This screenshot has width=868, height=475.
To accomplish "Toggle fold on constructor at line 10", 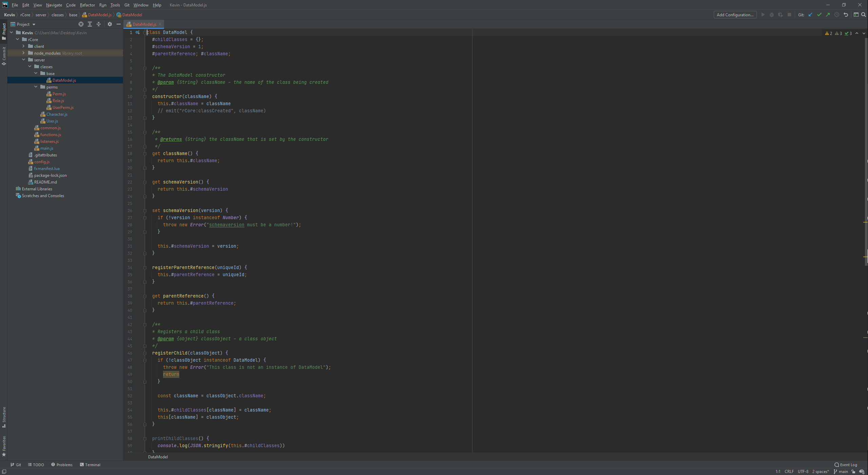I will 145,97.
